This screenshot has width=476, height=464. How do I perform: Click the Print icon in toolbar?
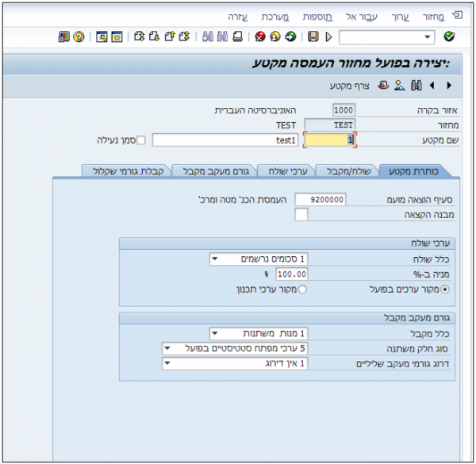tap(238, 36)
